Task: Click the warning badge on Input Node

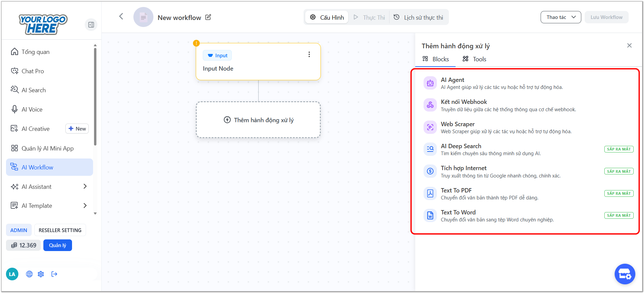Action: pyautogui.click(x=196, y=43)
